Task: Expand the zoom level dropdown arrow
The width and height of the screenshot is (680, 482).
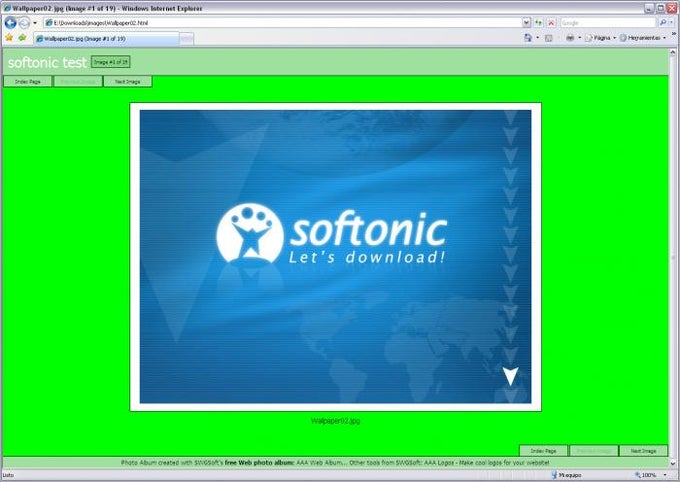Action: click(665, 475)
